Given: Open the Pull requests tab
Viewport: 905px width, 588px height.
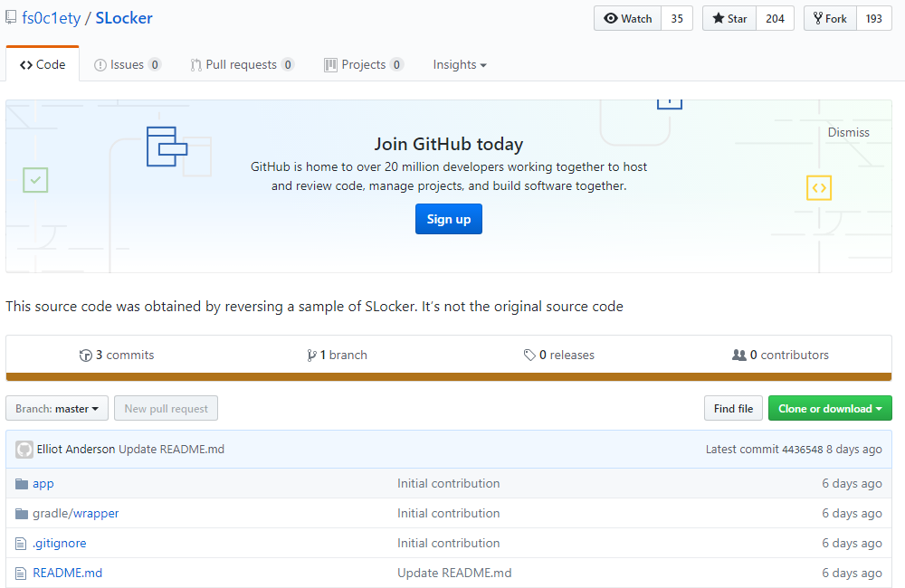Looking at the screenshot, I should click(242, 64).
